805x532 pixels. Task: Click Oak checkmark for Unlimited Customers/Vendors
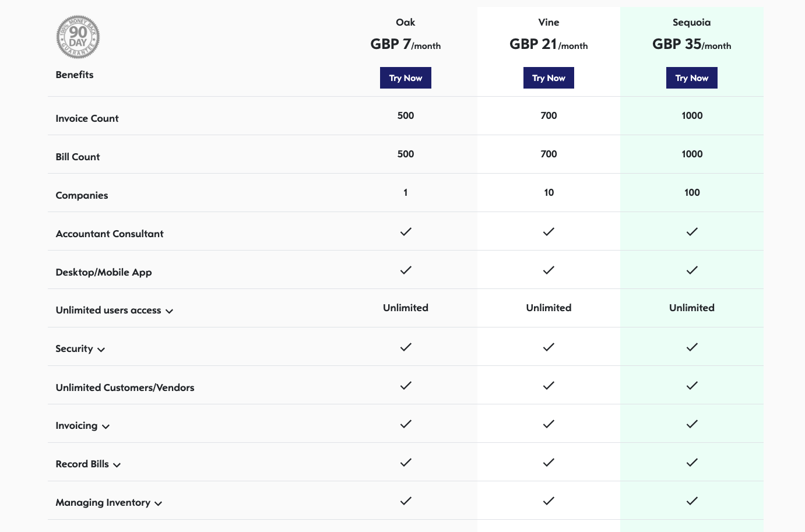point(406,385)
